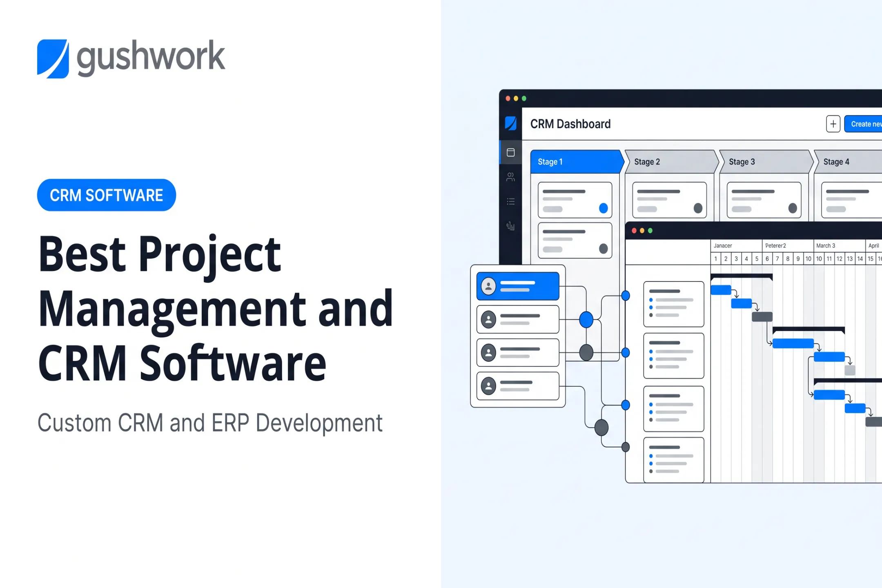Open the first task card in Gantt window
Screen dimensions: 882x588
point(673,304)
